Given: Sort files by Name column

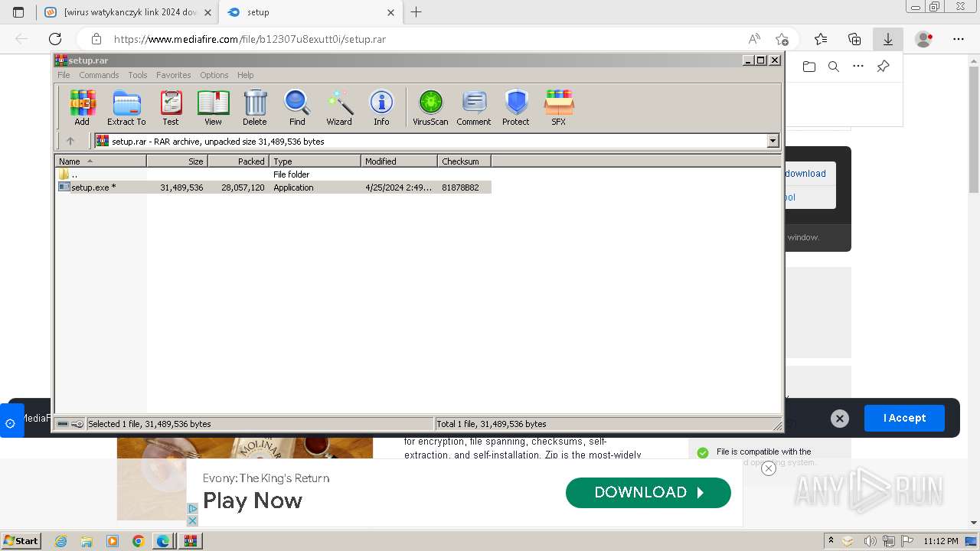Looking at the screenshot, I should (100, 161).
